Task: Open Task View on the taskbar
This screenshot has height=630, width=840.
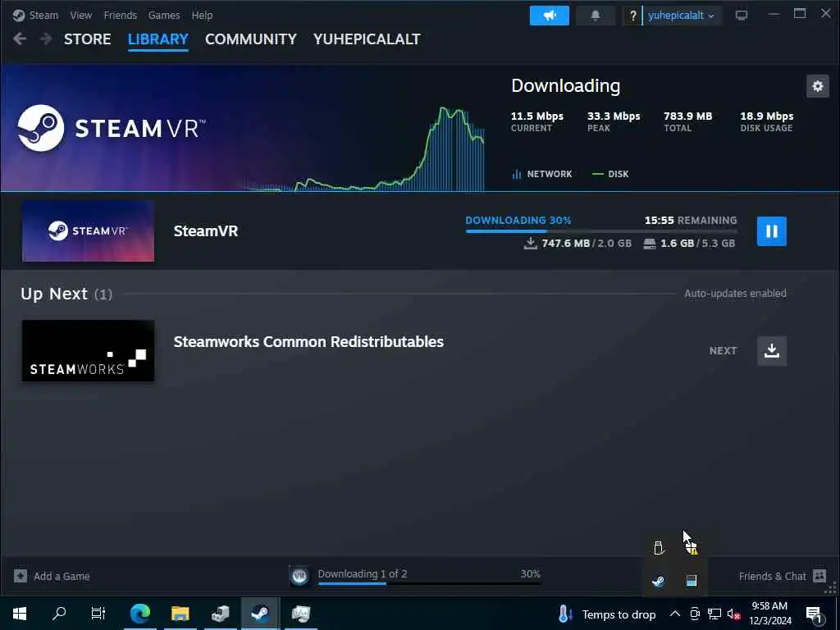Action: pos(98,614)
